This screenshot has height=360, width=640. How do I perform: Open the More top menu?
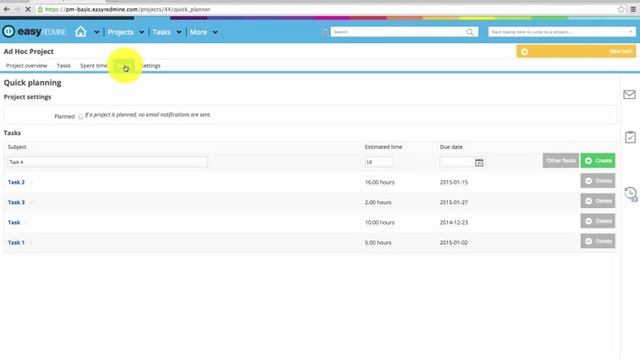coord(198,32)
